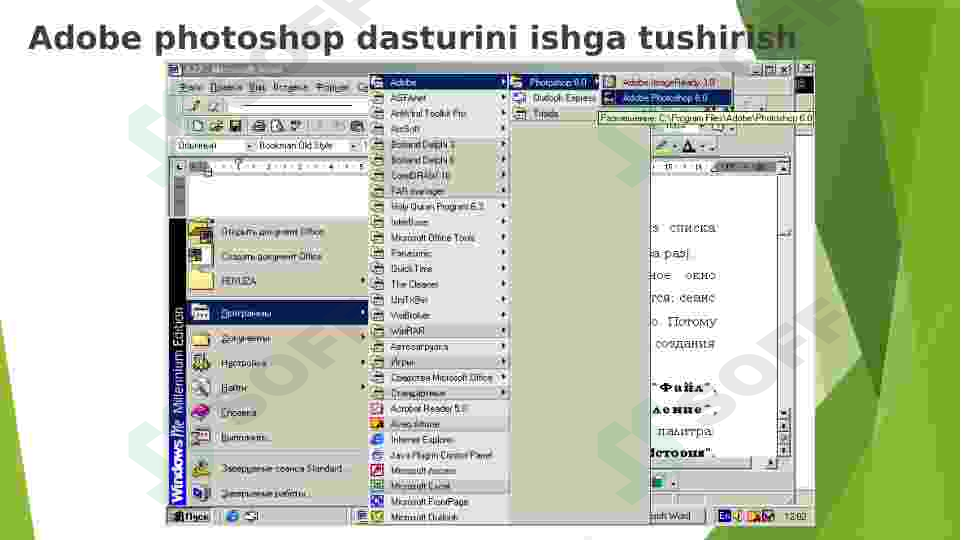The width and height of the screenshot is (961, 540).
Task: Select Outlook Express in the submenu
Action: click(x=555, y=98)
